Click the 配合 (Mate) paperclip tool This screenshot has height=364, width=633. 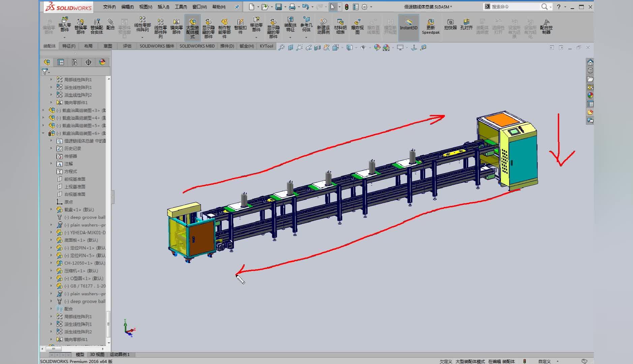tap(110, 25)
